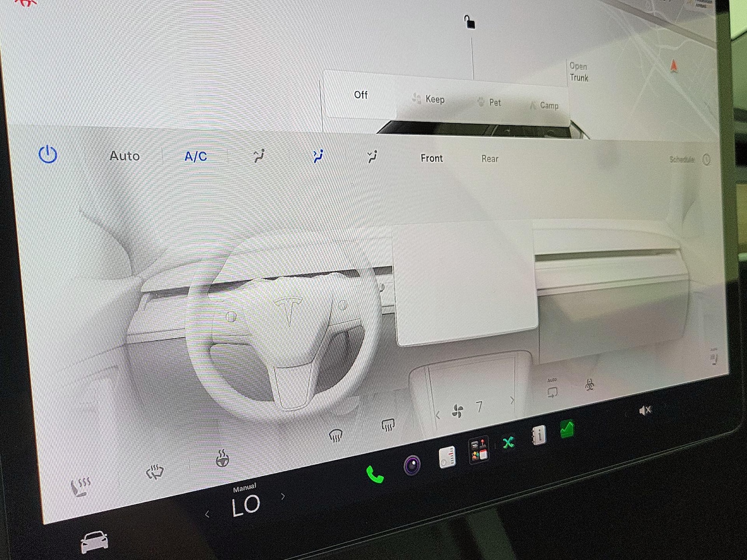Screen dimensions: 747x560
Task: Lower temperature with left chevron by LO
Action: click(x=207, y=514)
